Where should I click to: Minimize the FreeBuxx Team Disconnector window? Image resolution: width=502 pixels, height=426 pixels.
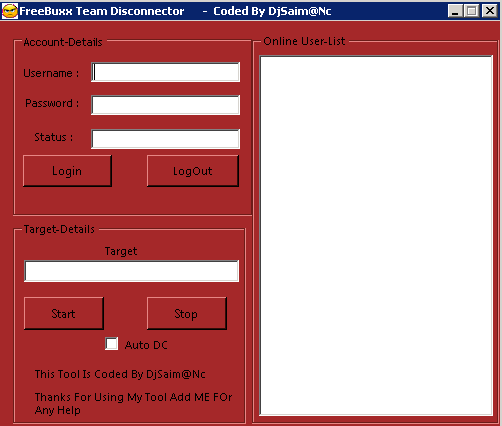pos(455,11)
